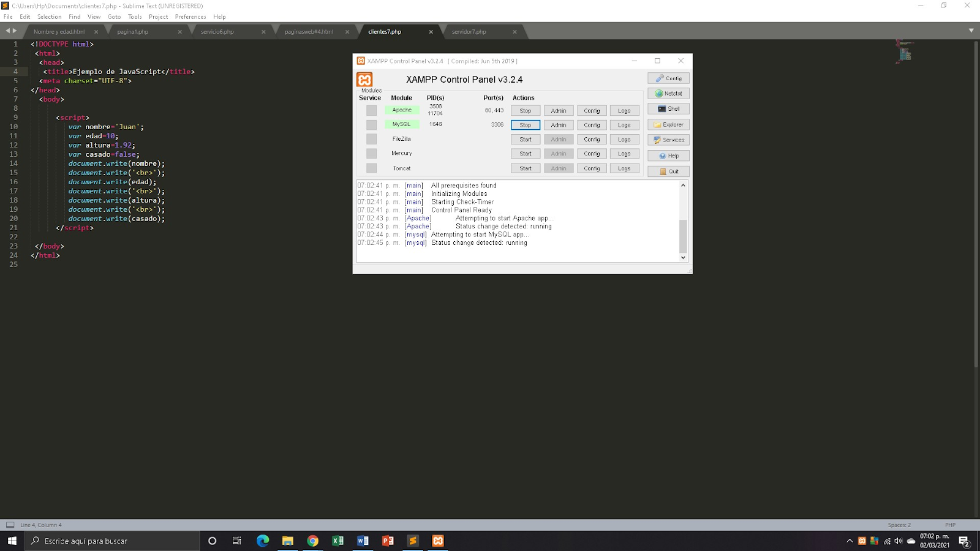Click the log scroll down arrow
The image size is (980, 551).
point(683,258)
